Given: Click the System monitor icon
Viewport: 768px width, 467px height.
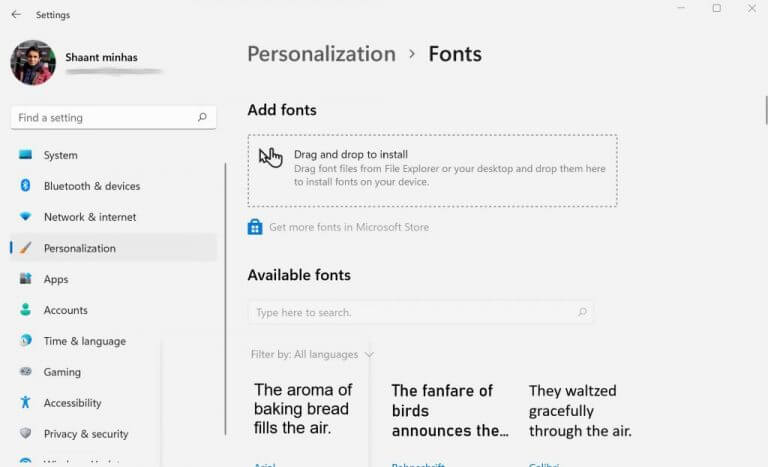Looking at the screenshot, I should coord(25,155).
